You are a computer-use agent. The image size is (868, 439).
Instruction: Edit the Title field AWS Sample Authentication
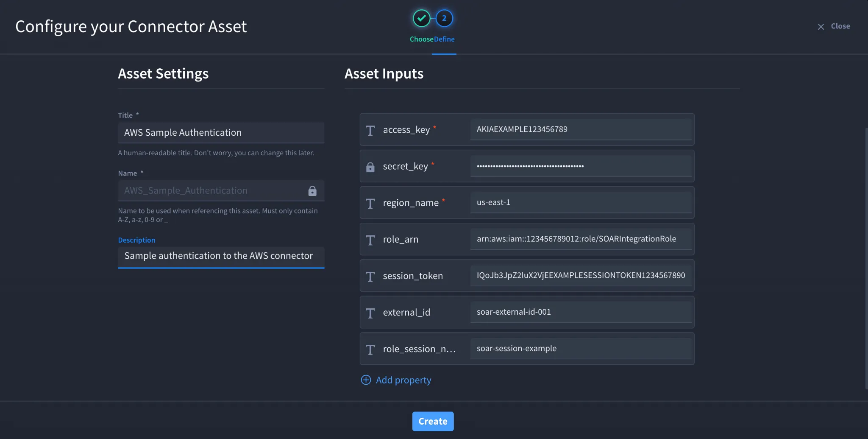pos(221,133)
